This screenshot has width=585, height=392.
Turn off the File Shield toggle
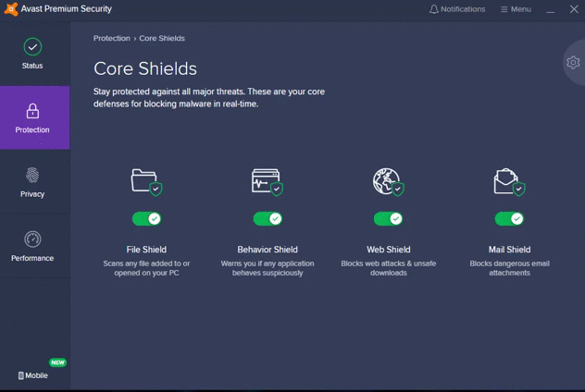146,219
